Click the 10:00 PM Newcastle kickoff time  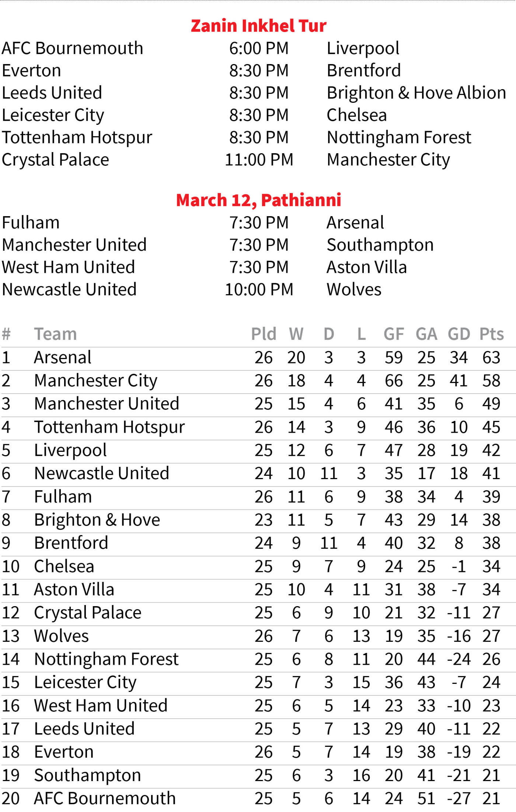259,289
